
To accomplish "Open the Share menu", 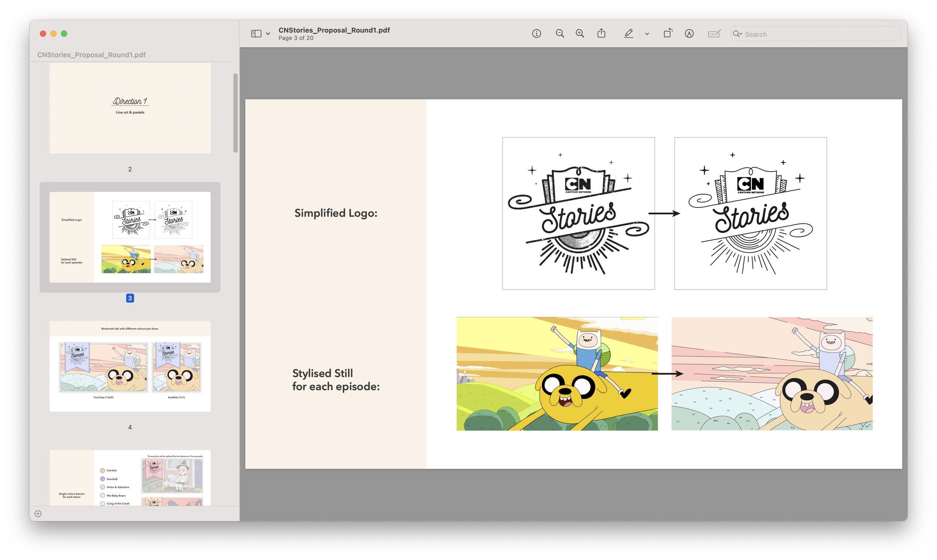I will [601, 33].
